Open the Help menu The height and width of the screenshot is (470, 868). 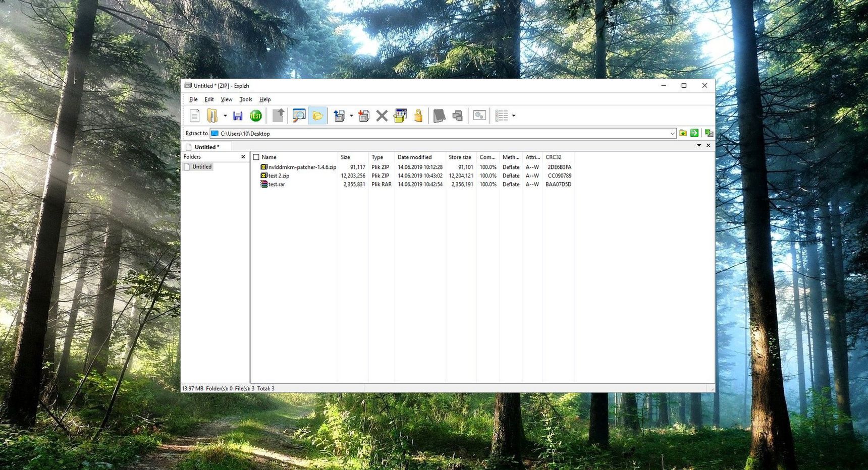pyautogui.click(x=265, y=99)
